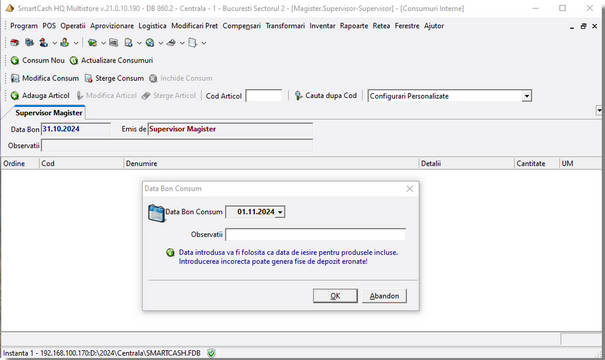Screen dimensions: 605x360
Task: Click the green-shirt user toolbar icon
Action: (x=64, y=43)
